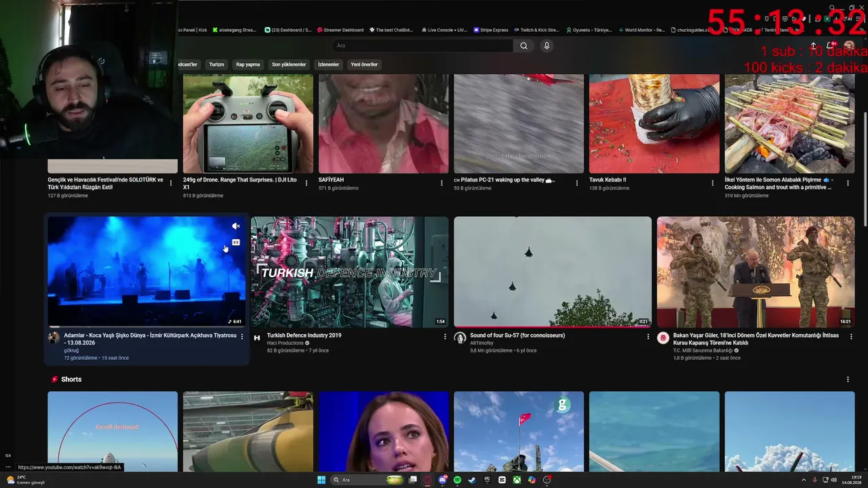Open the YouTube create upload icon
The width and height of the screenshot is (868, 488).
tap(814, 45)
